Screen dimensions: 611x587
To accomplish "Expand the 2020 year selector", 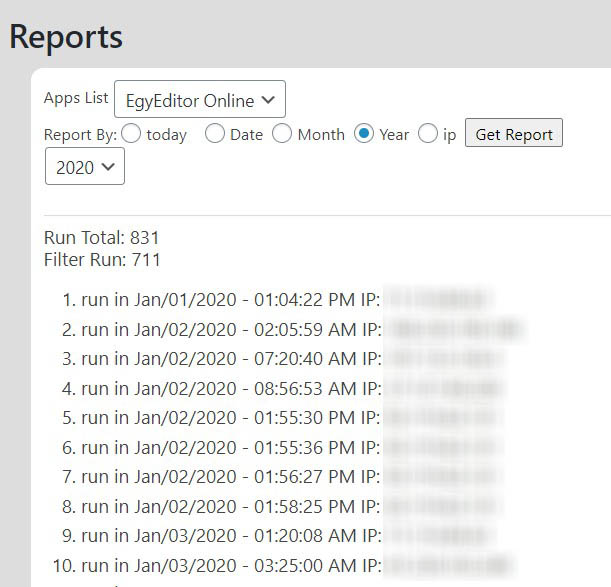I will pos(85,167).
